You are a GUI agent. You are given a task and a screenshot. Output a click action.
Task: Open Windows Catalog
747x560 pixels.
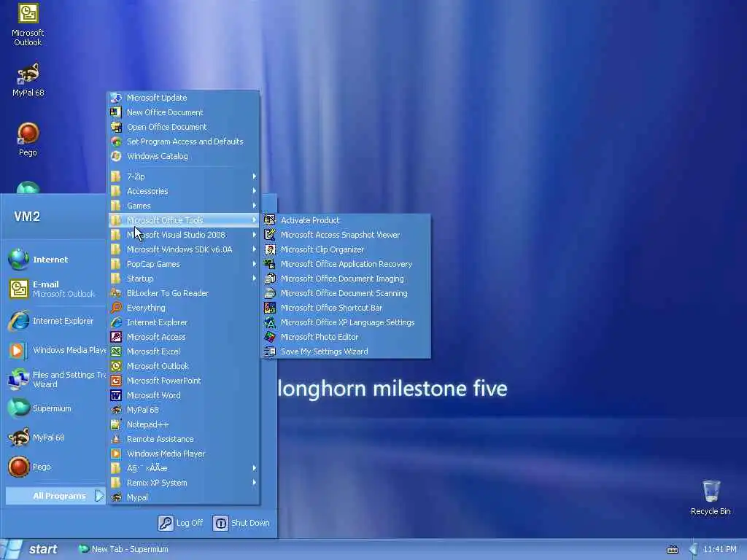click(x=184, y=156)
